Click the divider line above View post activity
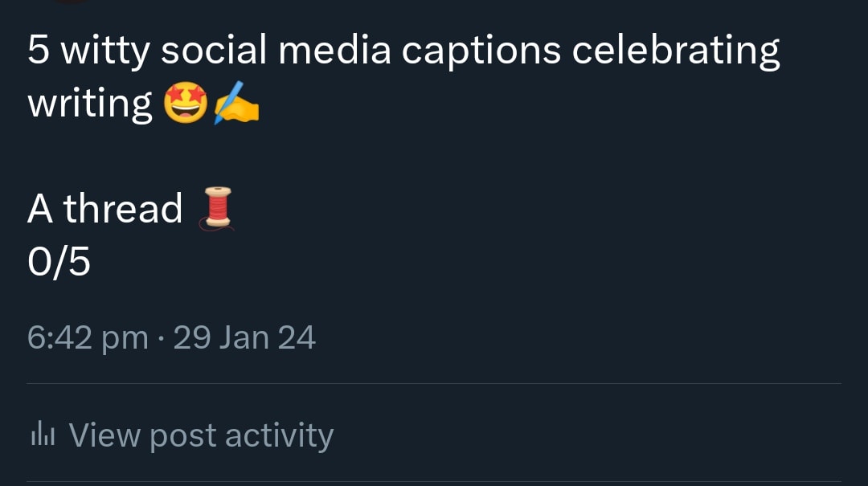The image size is (868, 486). (434, 384)
